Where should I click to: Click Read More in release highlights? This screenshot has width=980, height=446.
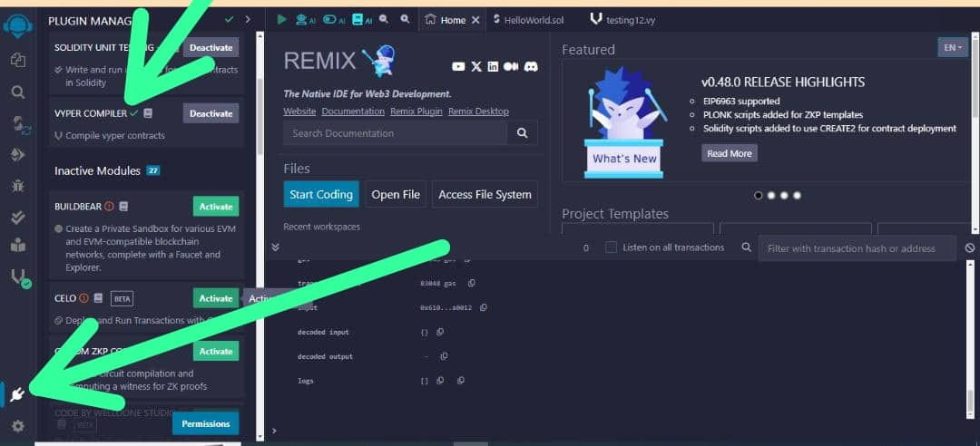[730, 153]
